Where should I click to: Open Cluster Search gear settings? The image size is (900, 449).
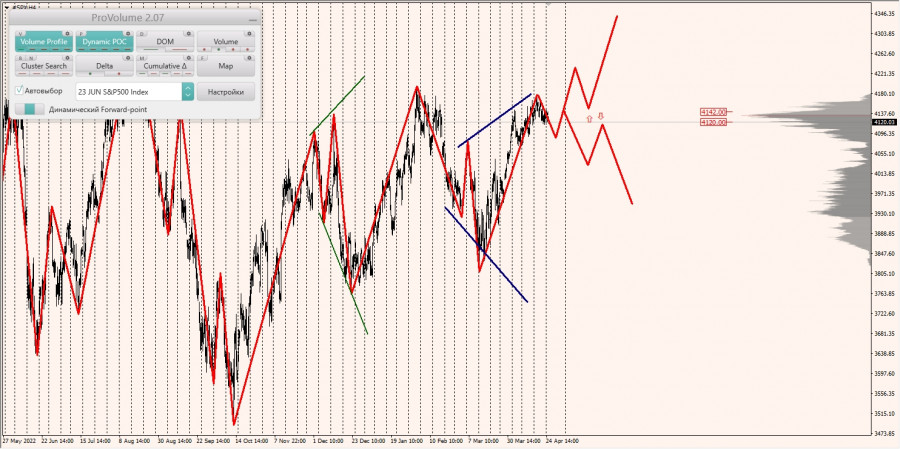(67, 58)
